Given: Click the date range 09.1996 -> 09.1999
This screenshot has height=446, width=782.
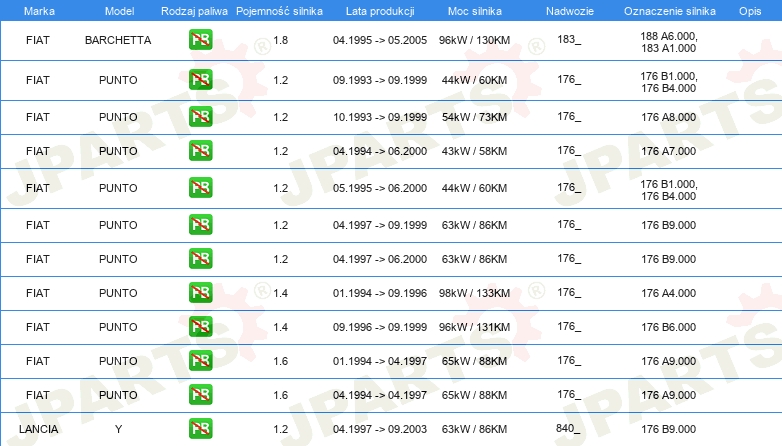Looking at the screenshot, I should coord(380,327).
